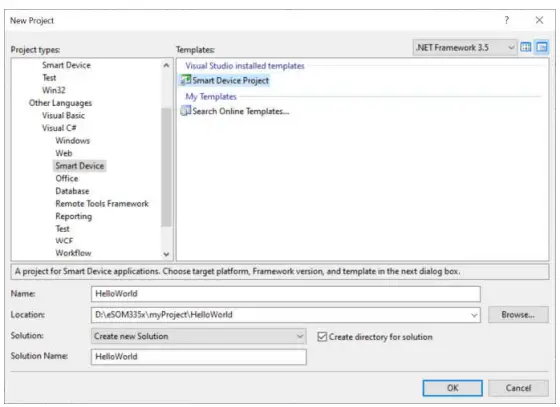Click My Templates group header

click(211, 97)
